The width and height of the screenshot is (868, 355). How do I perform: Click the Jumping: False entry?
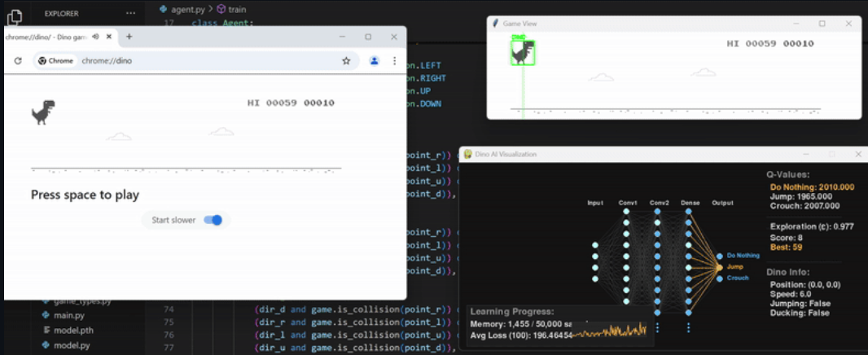point(800,304)
